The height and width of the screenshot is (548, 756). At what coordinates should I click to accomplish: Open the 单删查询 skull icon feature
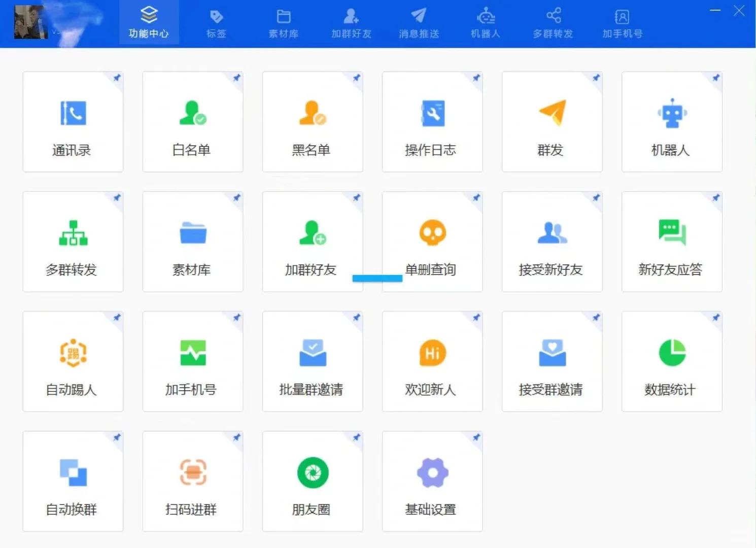pos(432,242)
